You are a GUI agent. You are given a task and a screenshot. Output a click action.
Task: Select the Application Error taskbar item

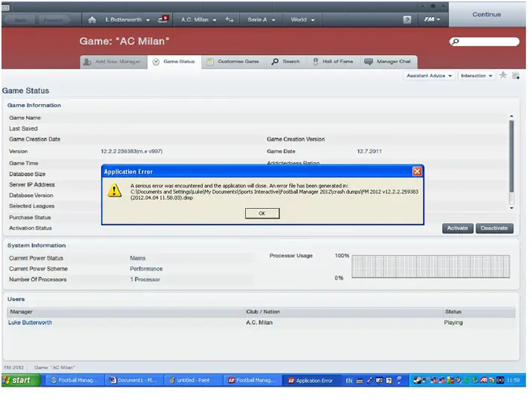(311, 381)
